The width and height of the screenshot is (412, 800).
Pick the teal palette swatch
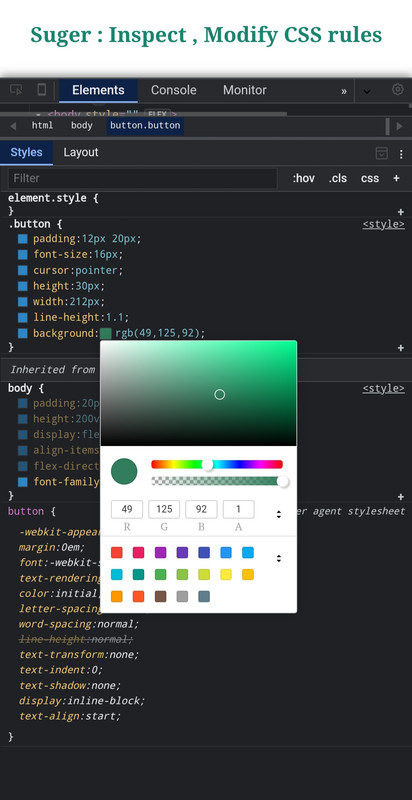tap(138, 574)
